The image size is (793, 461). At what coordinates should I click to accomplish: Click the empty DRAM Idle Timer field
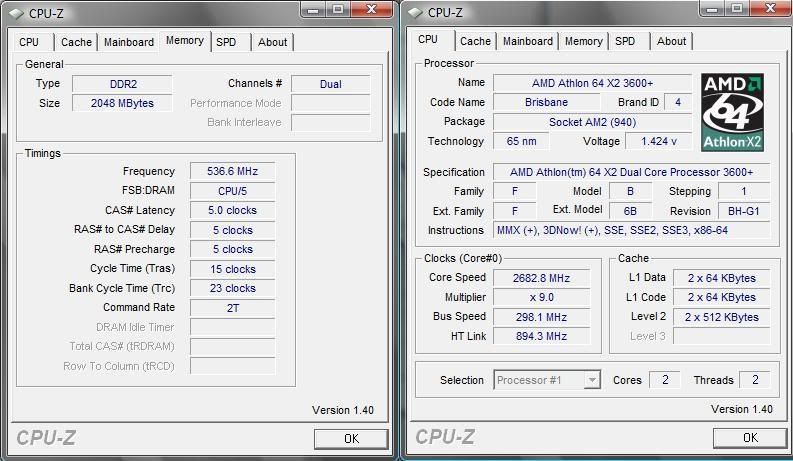click(x=233, y=327)
